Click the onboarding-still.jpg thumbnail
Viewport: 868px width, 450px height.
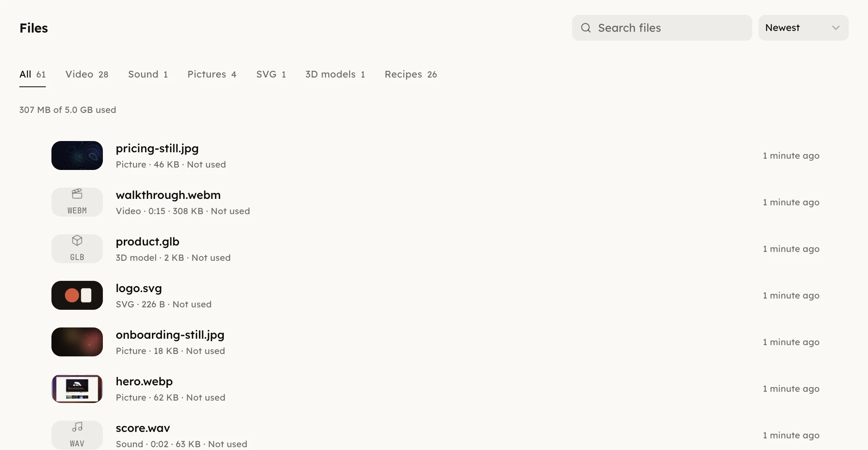pos(77,342)
